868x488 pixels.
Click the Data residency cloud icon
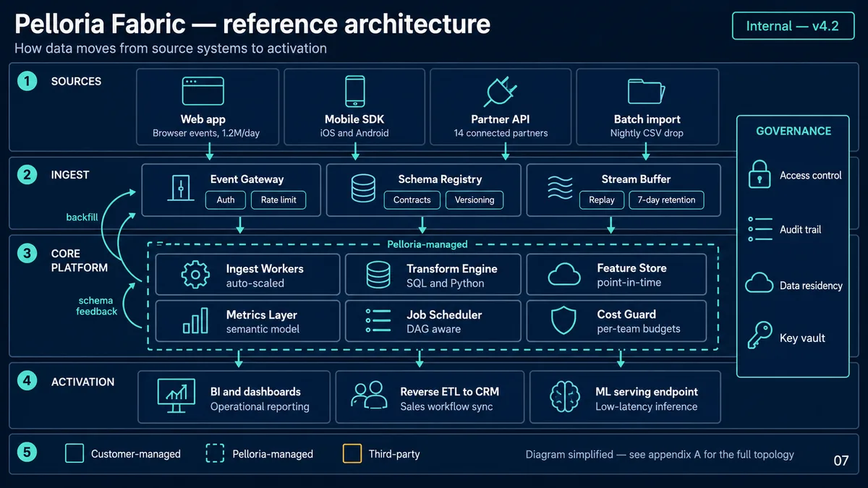[x=759, y=284]
